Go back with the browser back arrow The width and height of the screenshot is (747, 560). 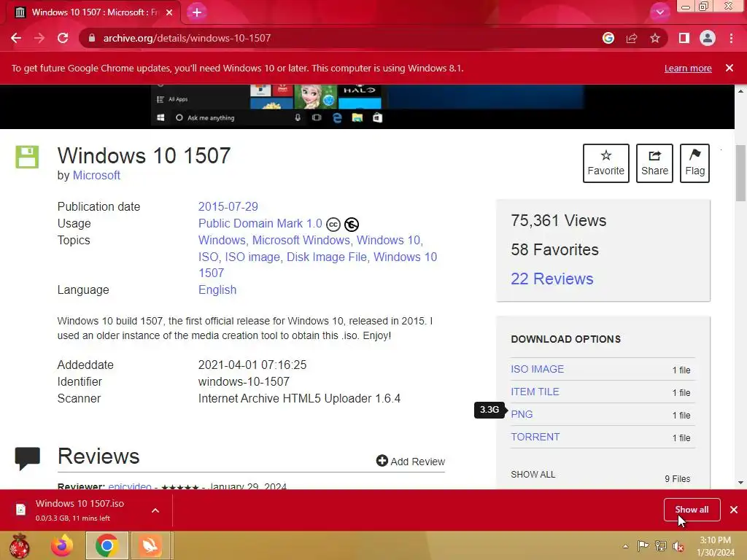coord(16,38)
